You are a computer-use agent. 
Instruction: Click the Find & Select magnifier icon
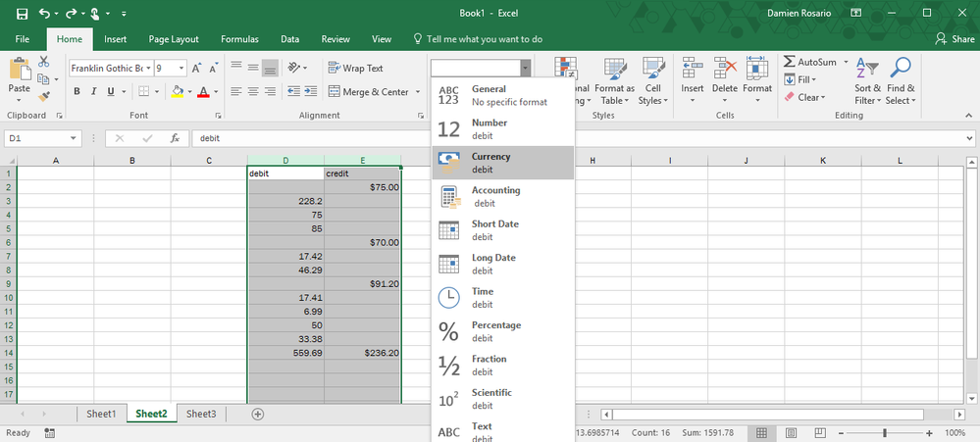point(900,69)
